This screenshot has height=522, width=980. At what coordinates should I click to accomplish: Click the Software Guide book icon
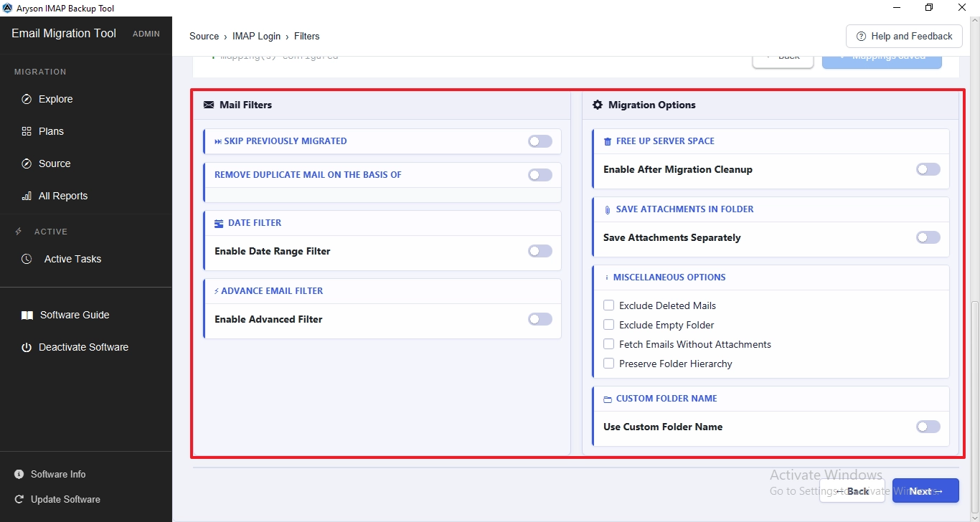point(27,315)
